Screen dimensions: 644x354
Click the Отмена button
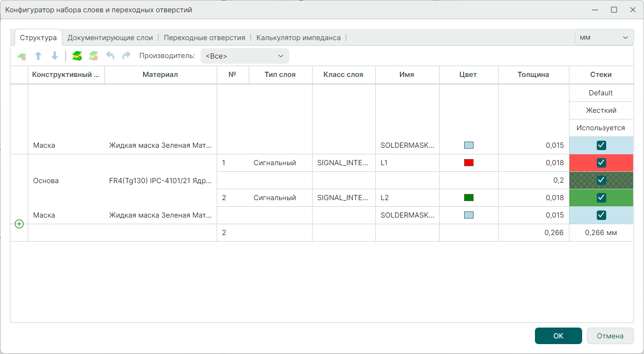pyautogui.click(x=610, y=336)
